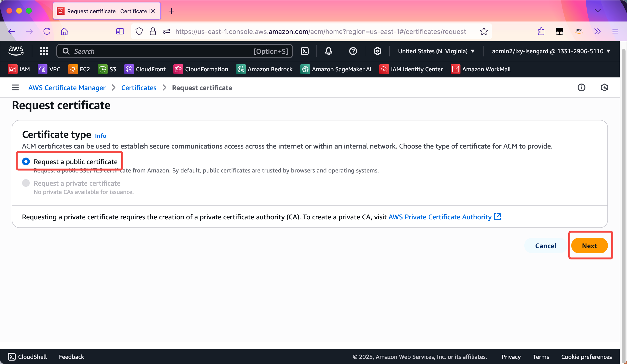Image resolution: width=627 pixels, height=364 pixels.
Task: Select Request a private certificate radio
Action: (26, 183)
